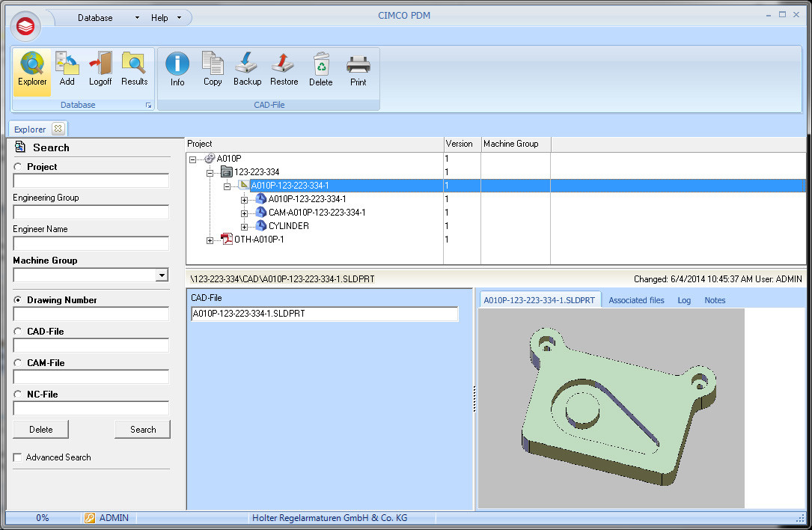This screenshot has height=530, width=812.
Task: Switch to the Associated files tab
Action: pyautogui.click(x=636, y=300)
